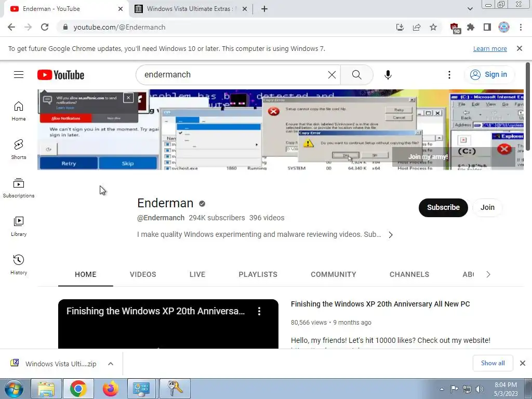Open download options arrow for the zip file
532x399 pixels.
pyautogui.click(x=111, y=364)
